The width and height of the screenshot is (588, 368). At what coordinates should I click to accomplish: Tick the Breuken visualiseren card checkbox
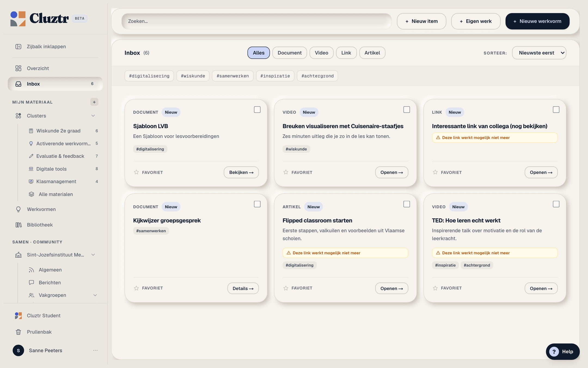(x=407, y=110)
